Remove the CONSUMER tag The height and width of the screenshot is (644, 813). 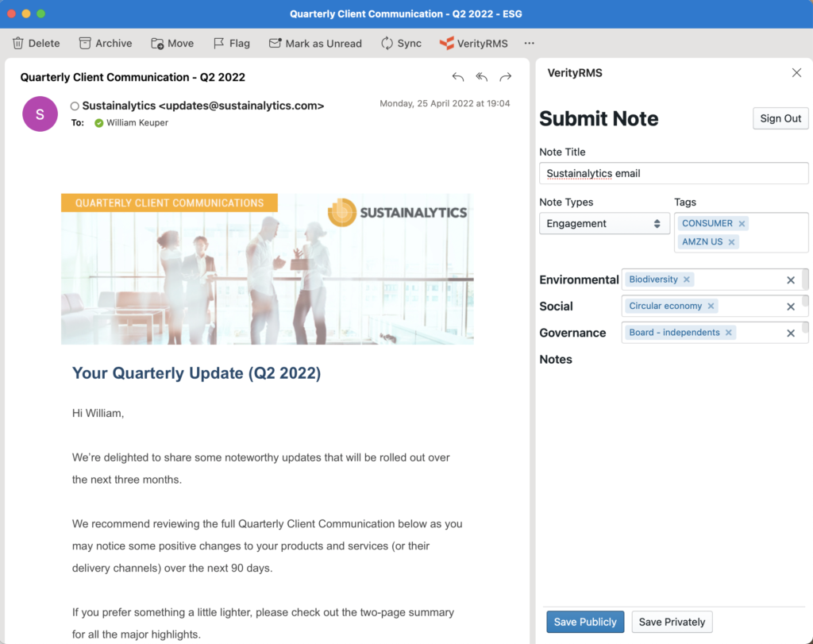[742, 223]
